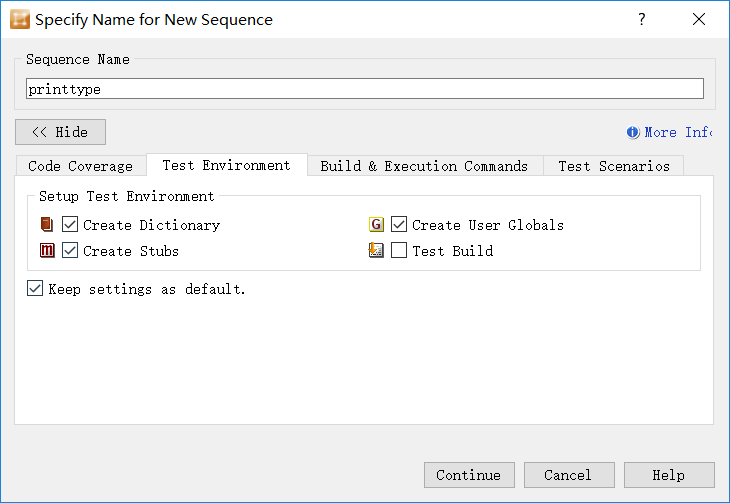Viewport: 730px width, 503px height.
Task: Click the Create Stubs icon
Action: (x=47, y=251)
